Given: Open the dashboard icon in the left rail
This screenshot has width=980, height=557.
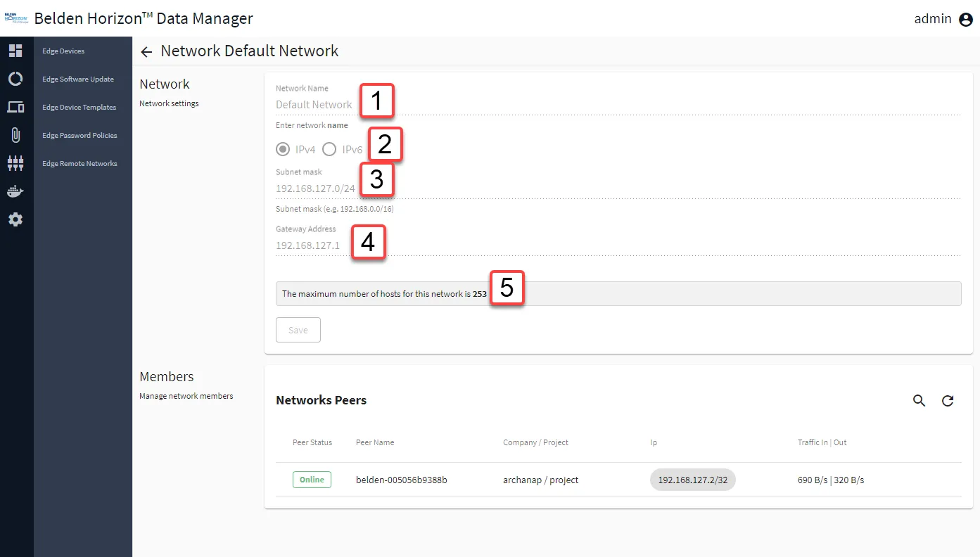Looking at the screenshot, I should 15,51.
